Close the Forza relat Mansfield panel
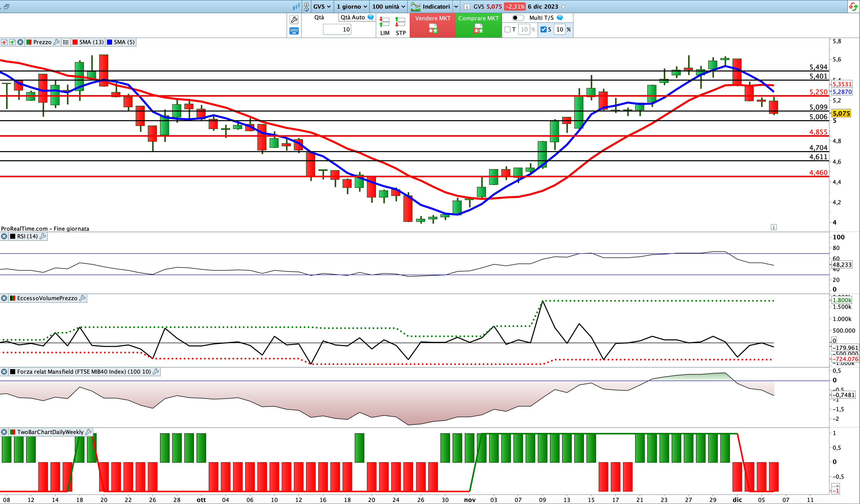The width and height of the screenshot is (860, 504). coord(4,372)
